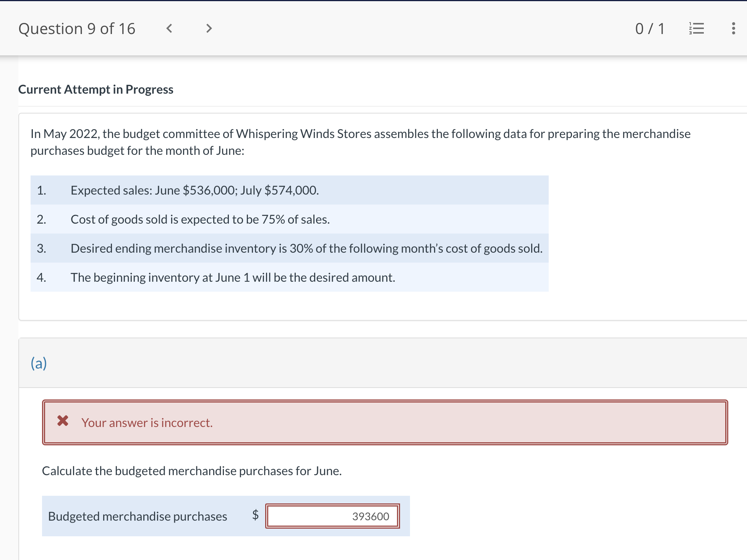Go to the previous question arrow
Viewport: 747px width, 560px height.
pyautogui.click(x=169, y=28)
